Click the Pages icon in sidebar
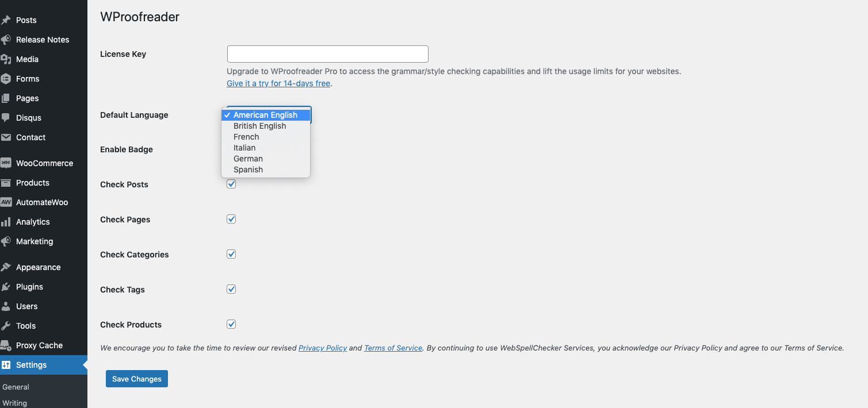This screenshot has width=868, height=408. (x=6, y=98)
